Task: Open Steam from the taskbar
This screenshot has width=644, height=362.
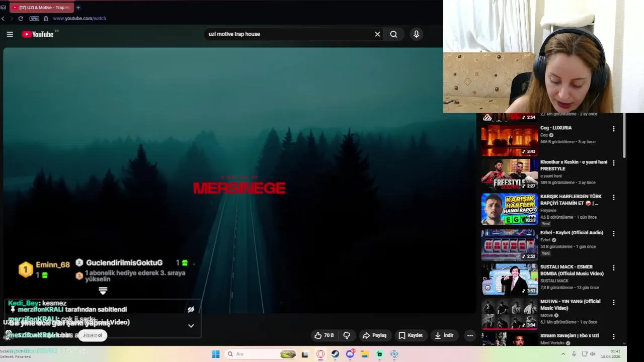Action: click(x=335, y=354)
